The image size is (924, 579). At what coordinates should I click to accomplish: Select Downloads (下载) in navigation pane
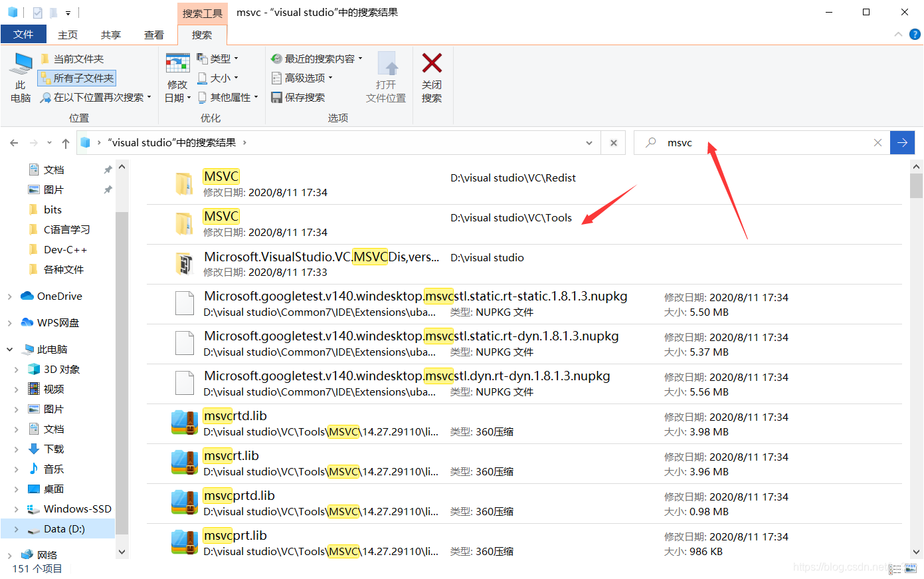tap(54, 449)
